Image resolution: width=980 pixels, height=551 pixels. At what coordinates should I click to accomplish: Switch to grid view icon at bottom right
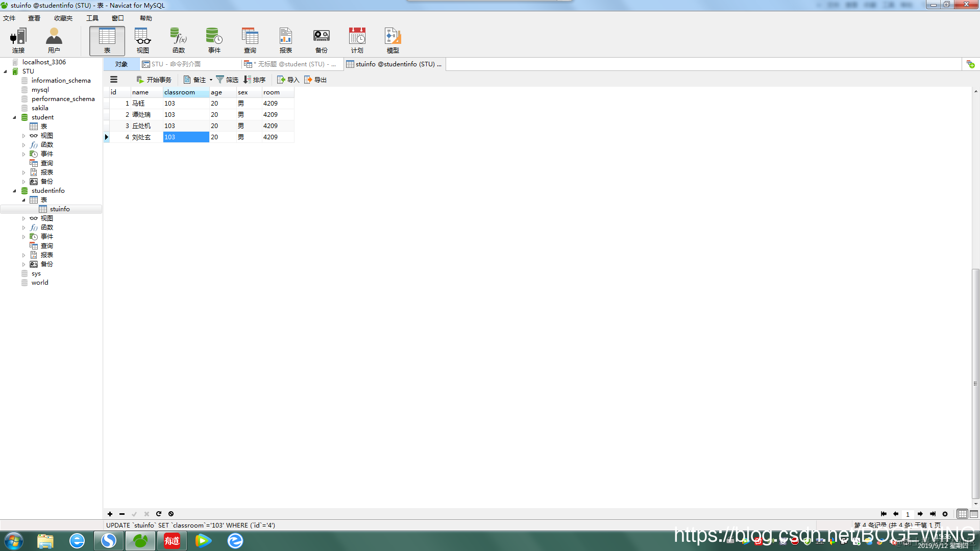point(962,514)
